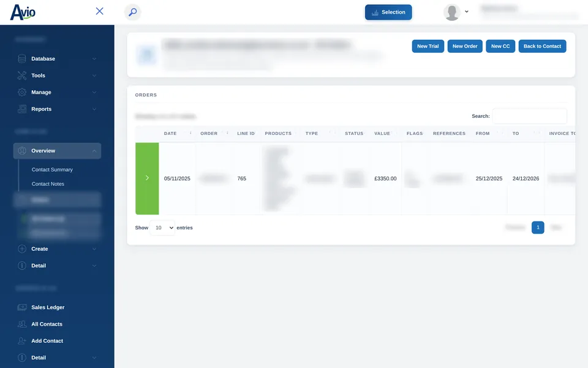588x368 pixels.
Task: Click the Back to Contact button
Action: coord(542,46)
